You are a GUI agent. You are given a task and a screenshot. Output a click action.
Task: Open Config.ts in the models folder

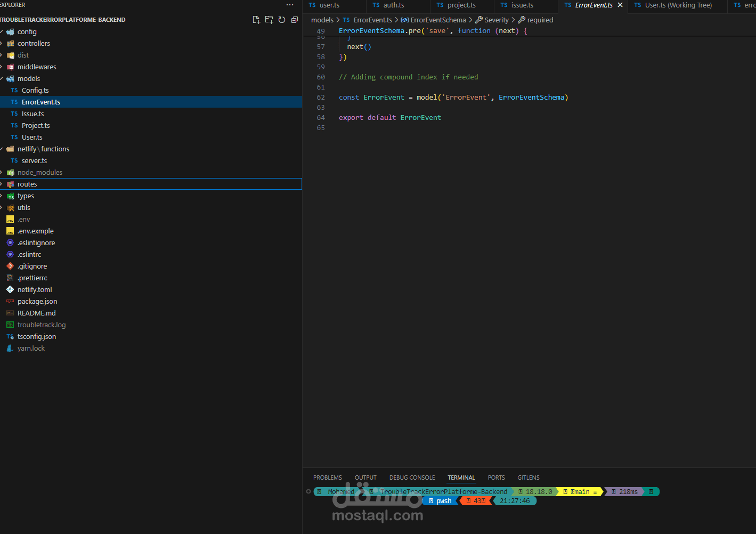click(151, 90)
